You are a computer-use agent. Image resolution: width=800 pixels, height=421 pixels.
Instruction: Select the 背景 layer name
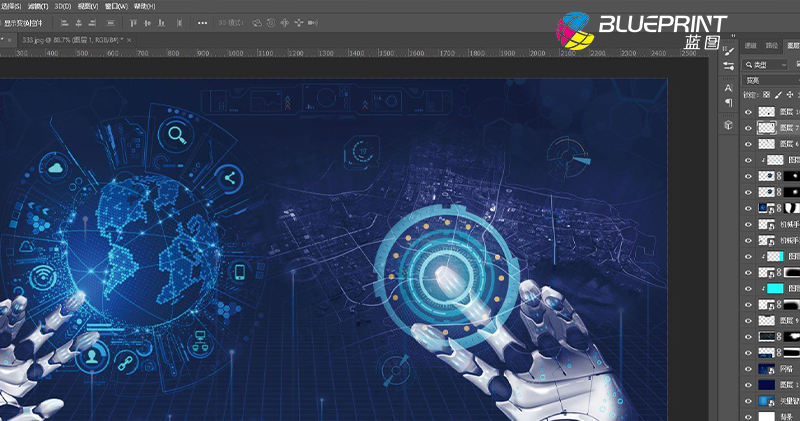(787, 417)
